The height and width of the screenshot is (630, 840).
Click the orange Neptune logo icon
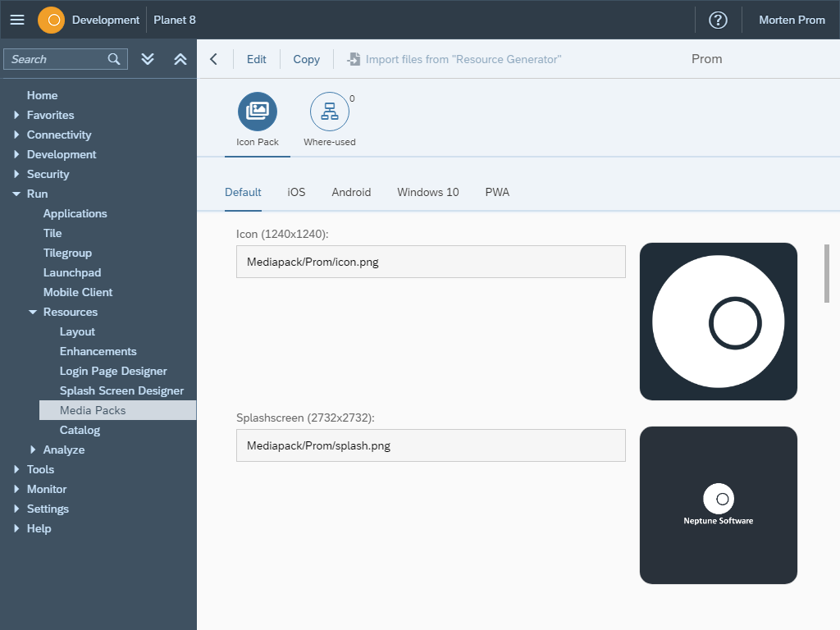[x=51, y=20]
